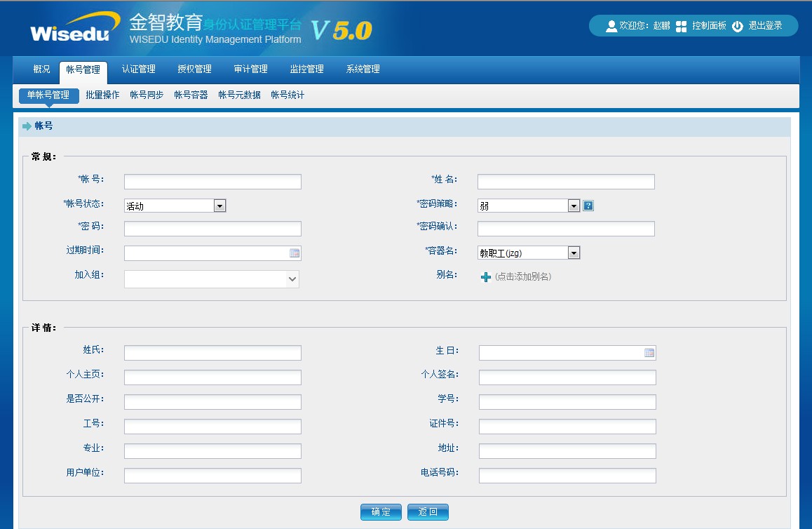
Task: Click the 控制面板 grid icon
Action: click(681, 26)
